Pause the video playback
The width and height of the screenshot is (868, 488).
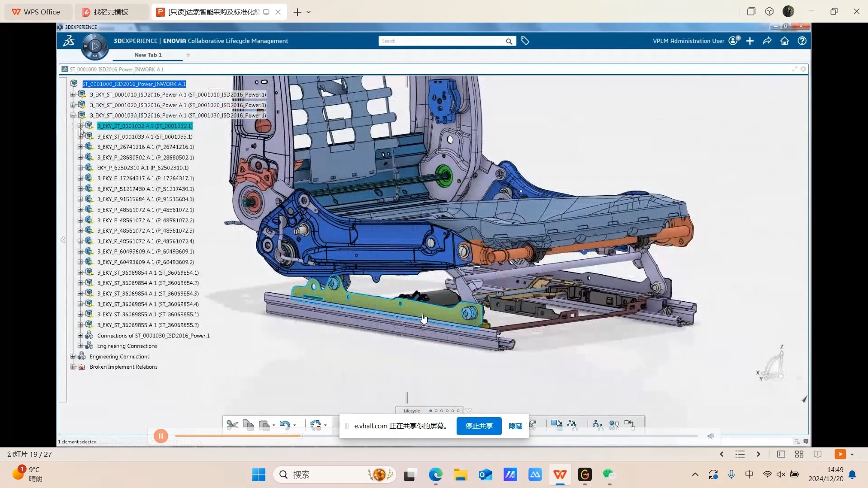(161, 436)
